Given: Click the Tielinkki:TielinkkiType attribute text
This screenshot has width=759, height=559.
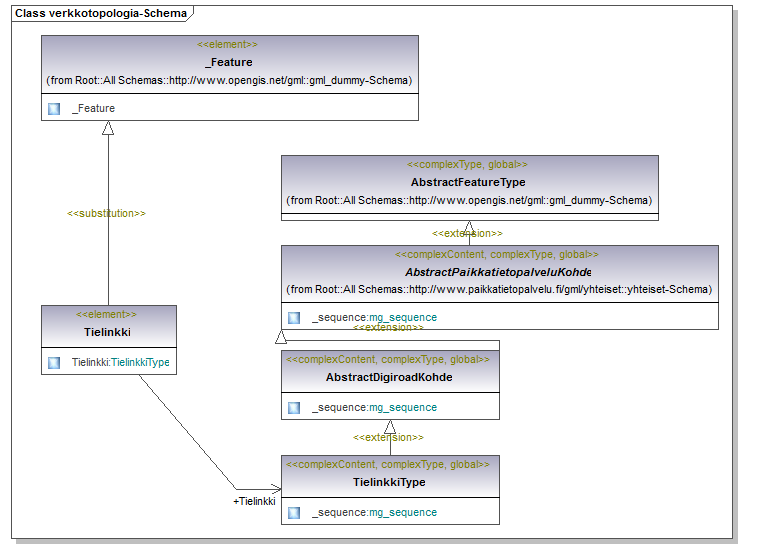Looking at the screenshot, I should pyautogui.click(x=121, y=363).
